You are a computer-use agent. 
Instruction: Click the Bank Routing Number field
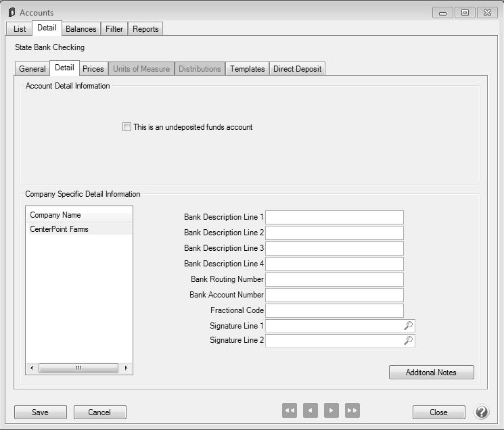tap(334, 279)
